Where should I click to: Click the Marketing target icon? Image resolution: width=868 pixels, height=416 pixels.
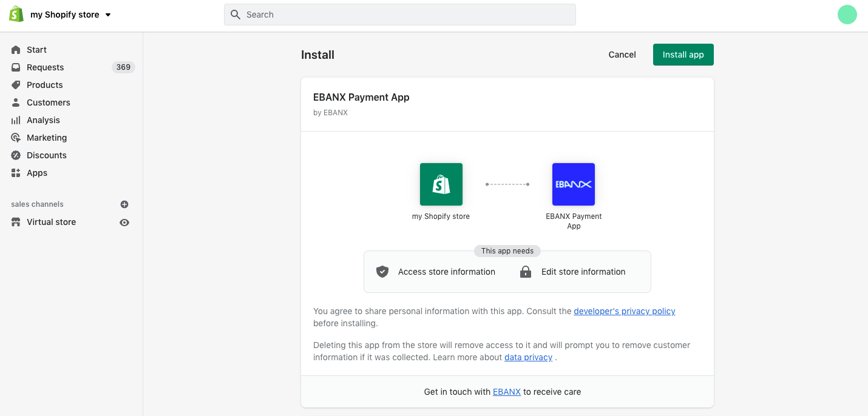point(16,138)
